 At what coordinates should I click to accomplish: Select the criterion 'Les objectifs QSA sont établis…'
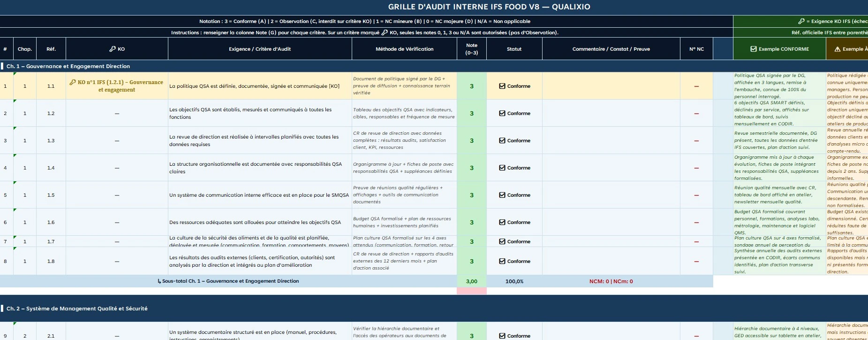tap(260, 113)
